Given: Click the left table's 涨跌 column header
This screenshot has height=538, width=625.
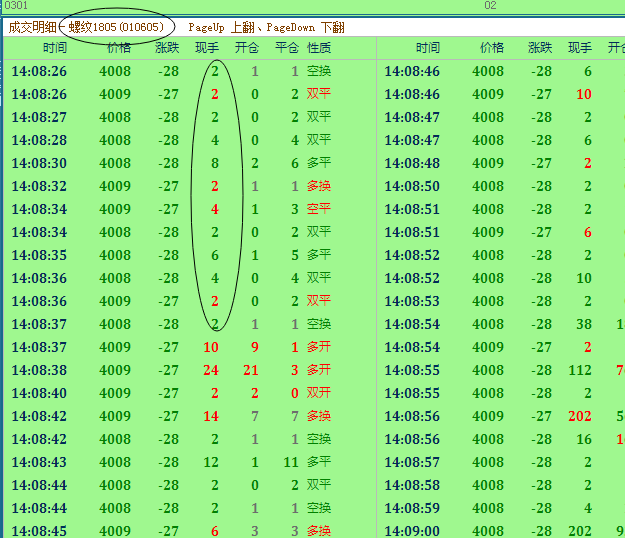Looking at the screenshot, I should (x=167, y=48).
